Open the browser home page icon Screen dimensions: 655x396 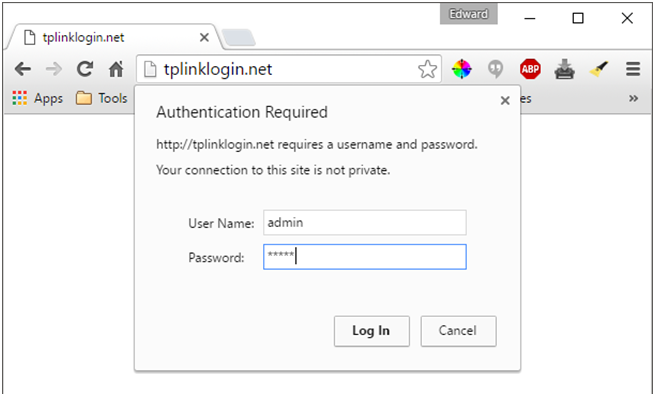pos(116,69)
